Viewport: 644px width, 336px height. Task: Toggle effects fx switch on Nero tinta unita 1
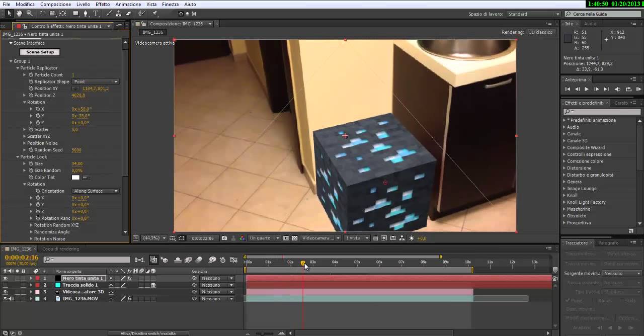pos(129,278)
